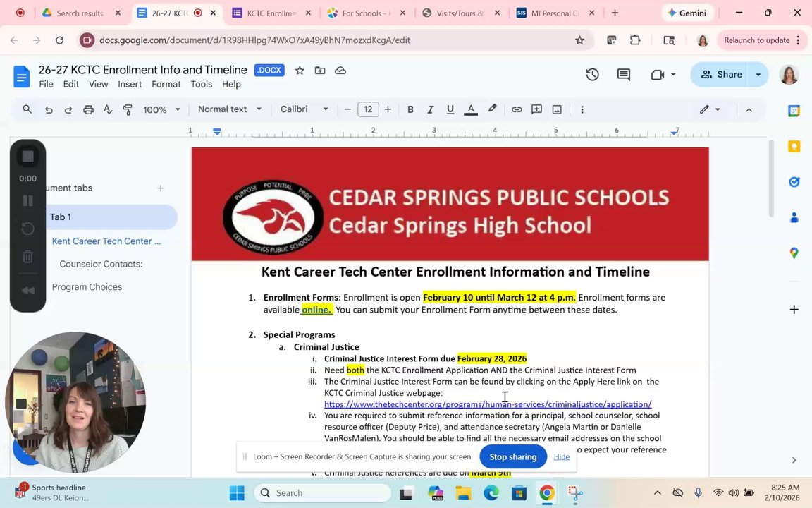Open Chrome from the Windows taskbar
The width and height of the screenshot is (812, 508).
(547, 493)
